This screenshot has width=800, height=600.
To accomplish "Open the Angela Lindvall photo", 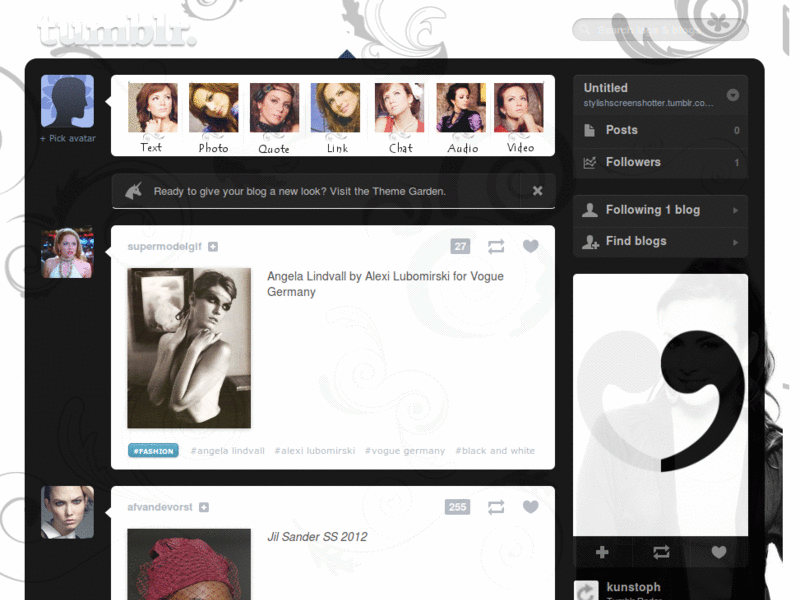I will [x=189, y=348].
